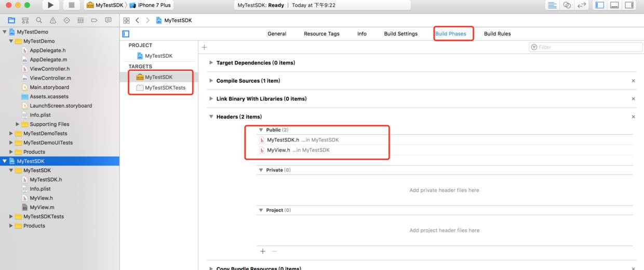The height and width of the screenshot is (270, 644).
Task: Remove the Link Binary With Libraries phase
Action: click(x=633, y=99)
